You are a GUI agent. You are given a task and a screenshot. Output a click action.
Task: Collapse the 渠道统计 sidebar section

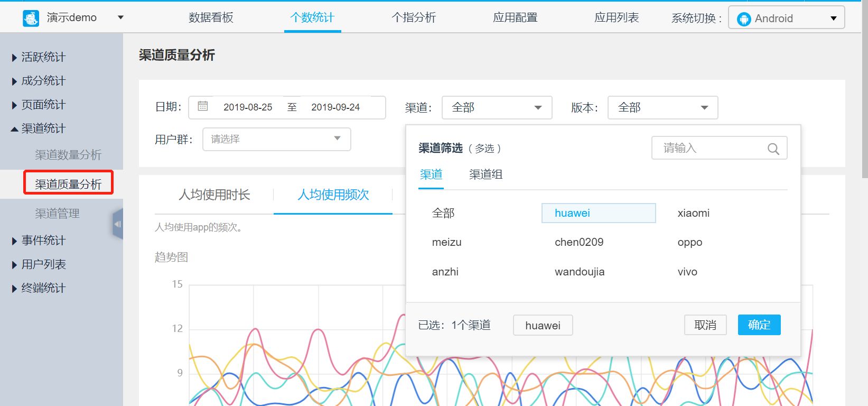[x=43, y=128]
